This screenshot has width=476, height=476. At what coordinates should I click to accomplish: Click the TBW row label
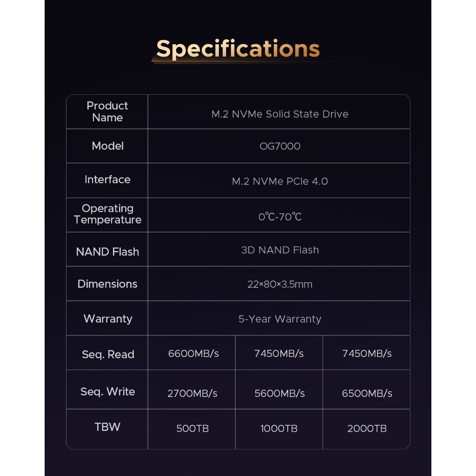(107, 427)
